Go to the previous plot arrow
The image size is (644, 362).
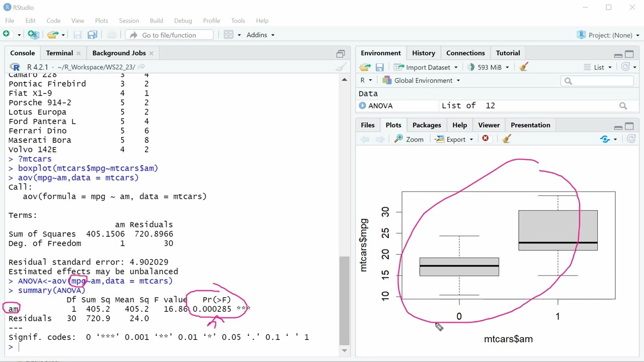point(365,139)
